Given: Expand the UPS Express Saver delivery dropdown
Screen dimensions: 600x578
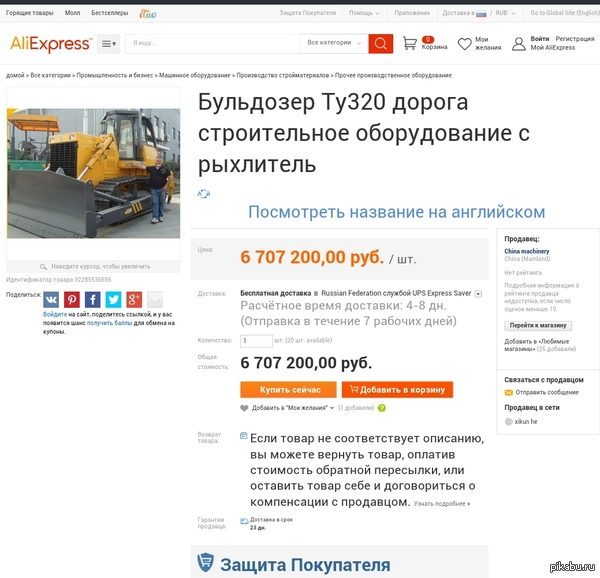Looking at the screenshot, I should [478, 294].
